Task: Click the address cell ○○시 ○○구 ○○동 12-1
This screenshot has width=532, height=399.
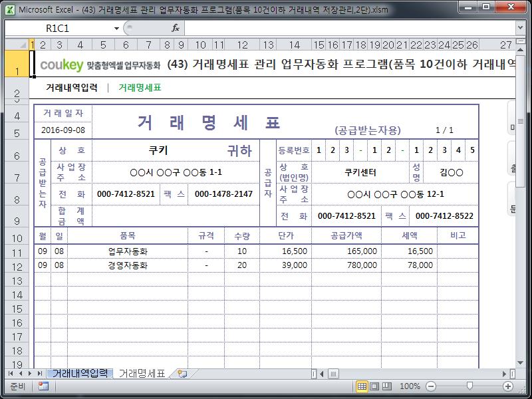Action: (x=395, y=194)
